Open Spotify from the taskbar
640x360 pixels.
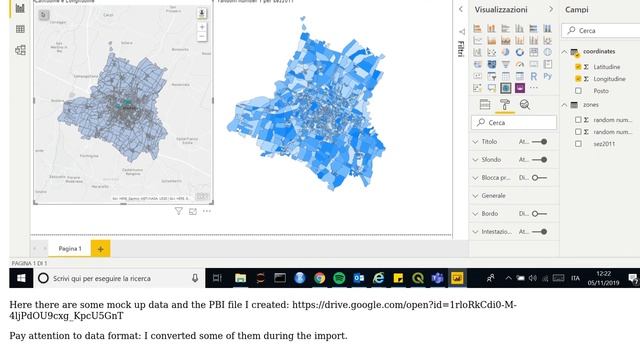coord(339,278)
